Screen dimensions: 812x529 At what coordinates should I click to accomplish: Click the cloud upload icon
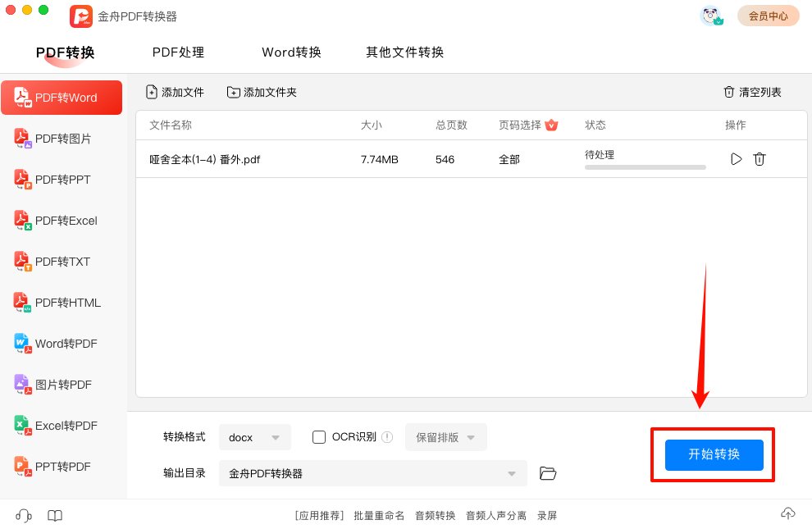point(787,513)
